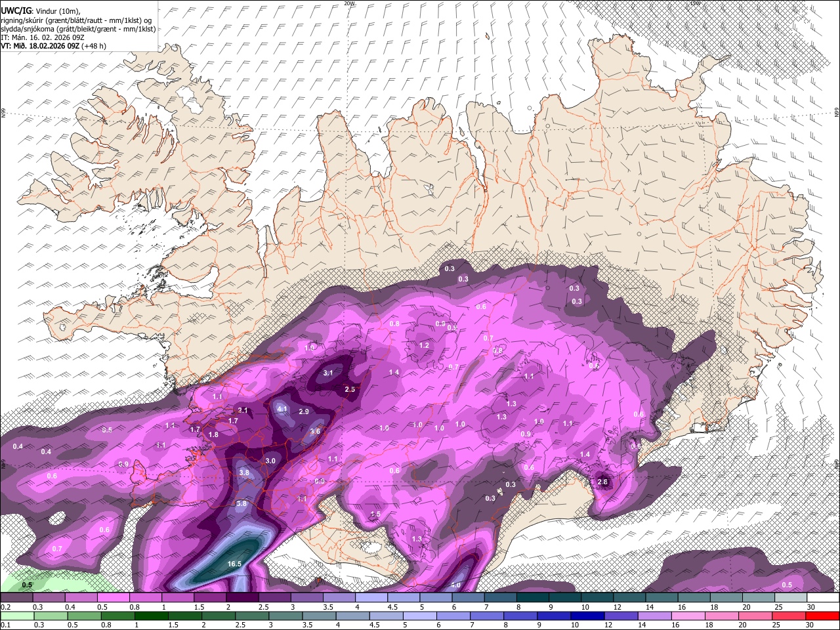Click the 15W longitude label at the top
This screenshot has height=630, width=840.
click(x=696, y=3)
